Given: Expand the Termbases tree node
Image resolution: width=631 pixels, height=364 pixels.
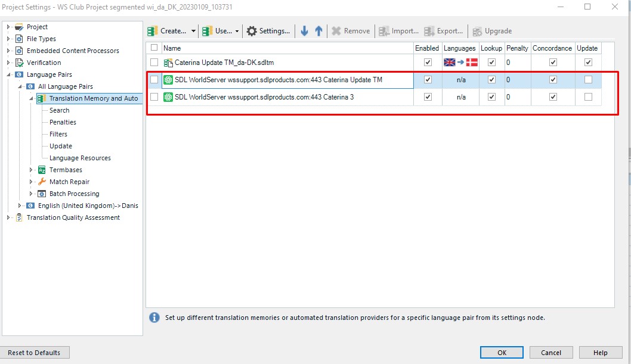Looking at the screenshot, I should coord(32,170).
